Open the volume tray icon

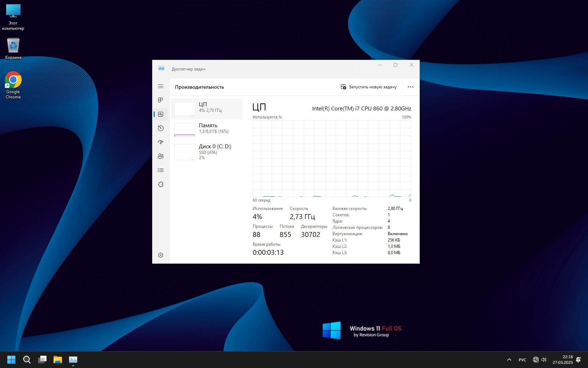[544, 360]
